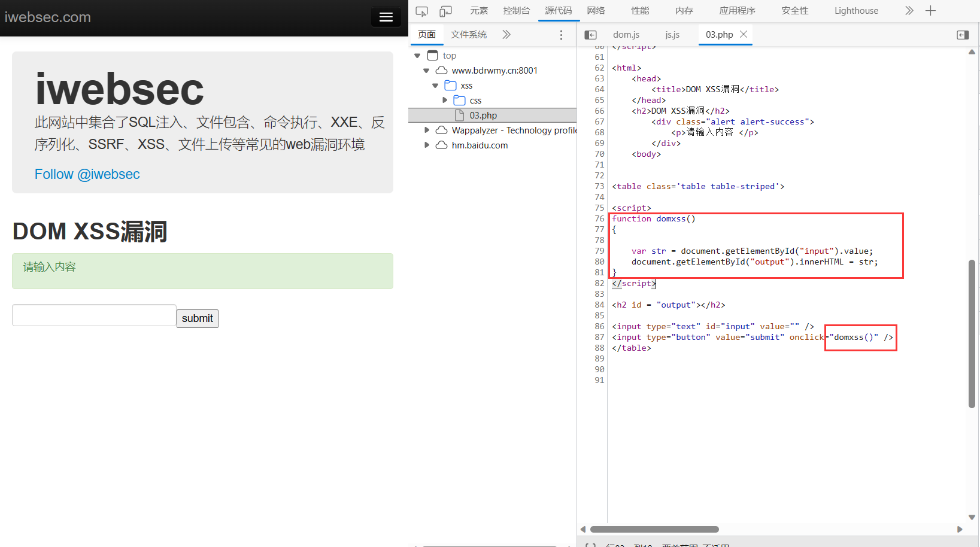Expand the css folder node
The image size is (980, 547).
445,101
